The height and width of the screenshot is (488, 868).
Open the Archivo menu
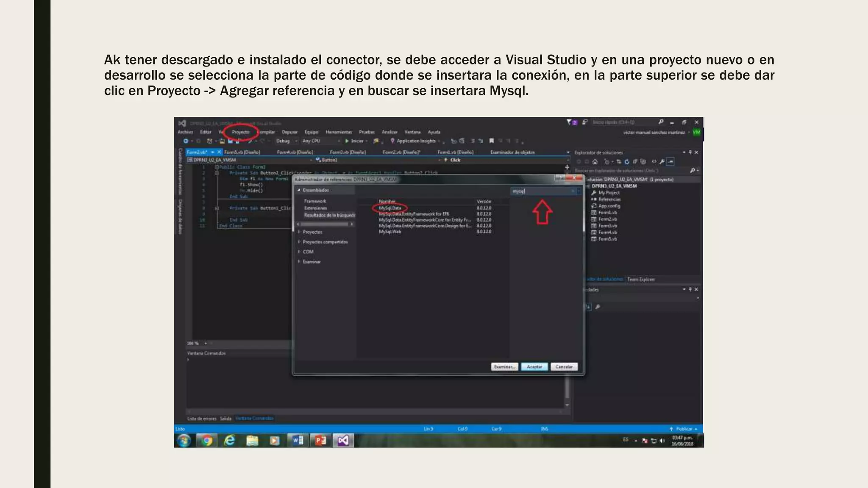(x=185, y=132)
